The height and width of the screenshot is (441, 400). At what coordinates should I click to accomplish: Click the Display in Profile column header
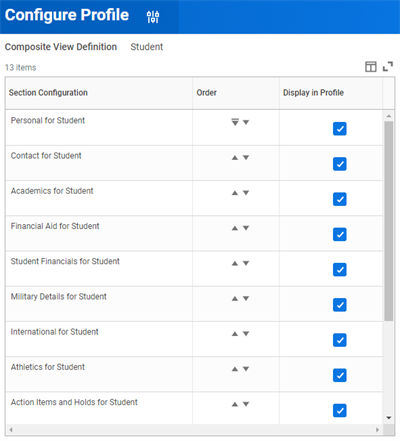pyautogui.click(x=331, y=93)
